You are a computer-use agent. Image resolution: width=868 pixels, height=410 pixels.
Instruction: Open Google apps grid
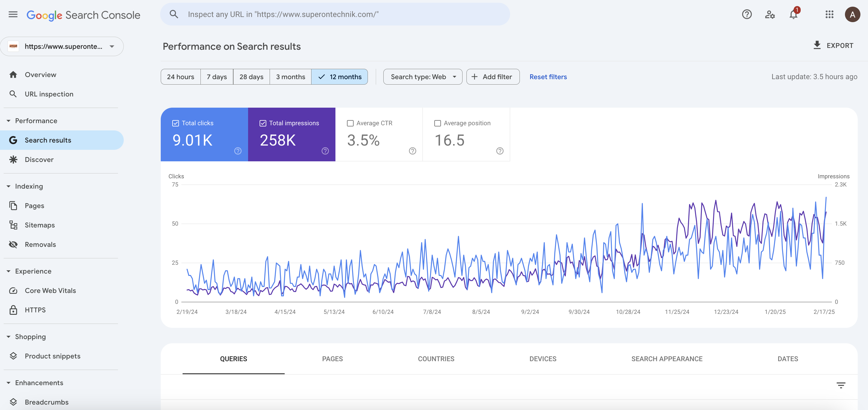pos(829,15)
